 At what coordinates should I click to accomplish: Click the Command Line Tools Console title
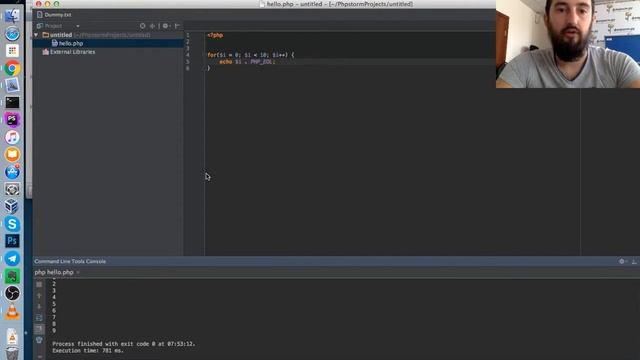pyautogui.click(x=70, y=261)
